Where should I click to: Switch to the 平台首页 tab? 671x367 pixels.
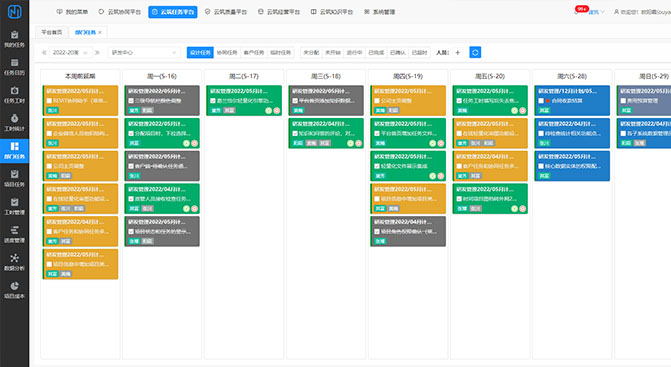coord(51,32)
